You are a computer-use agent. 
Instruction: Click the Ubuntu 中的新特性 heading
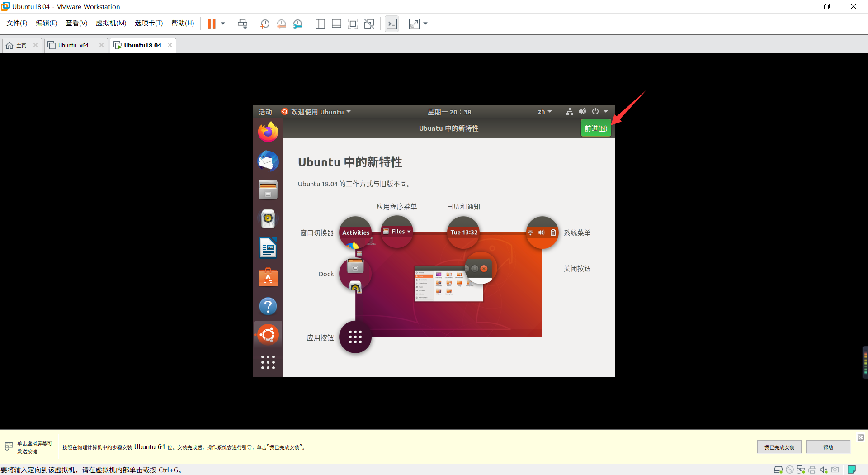(x=350, y=162)
